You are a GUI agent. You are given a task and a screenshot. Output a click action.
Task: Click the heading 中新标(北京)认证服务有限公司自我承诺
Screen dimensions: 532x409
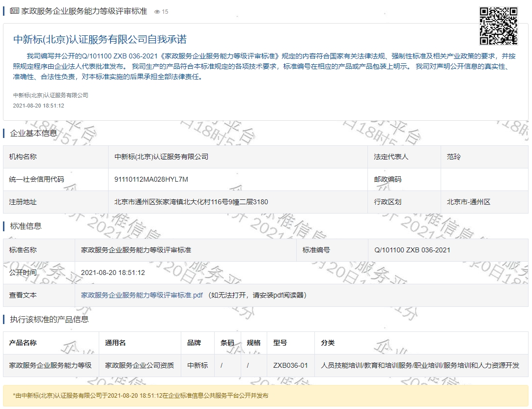pos(100,39)
